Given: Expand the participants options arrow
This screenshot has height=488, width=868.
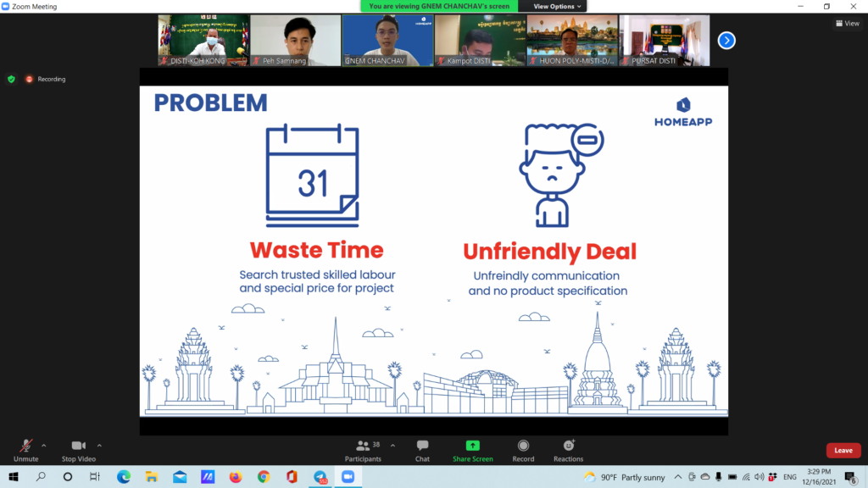Looking at the screenshot, I should pos(392,445).
